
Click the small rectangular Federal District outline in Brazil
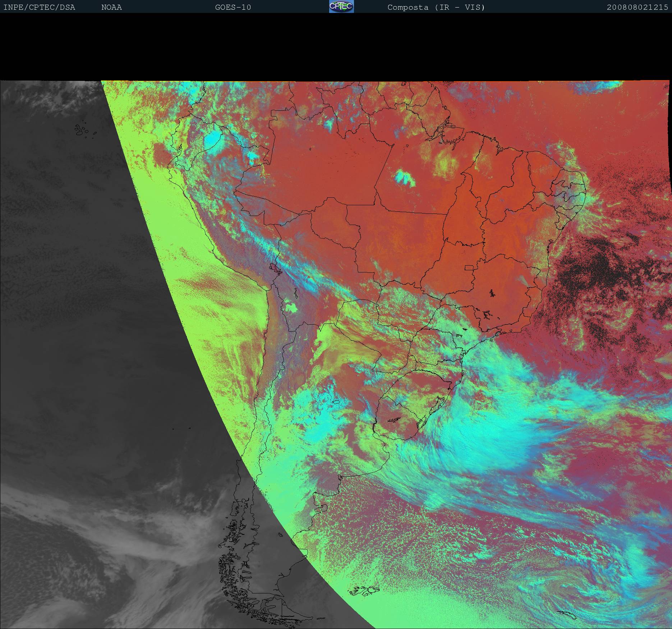469,267
